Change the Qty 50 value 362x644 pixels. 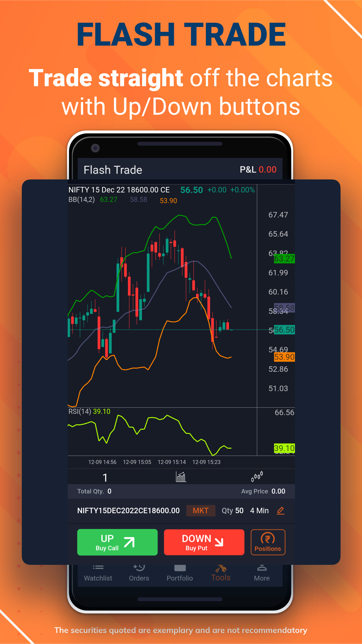[233, 511]
